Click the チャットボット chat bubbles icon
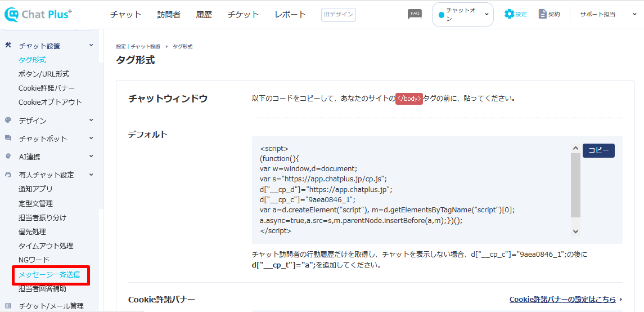Screen dimensions: 644x312 [8, 138]
